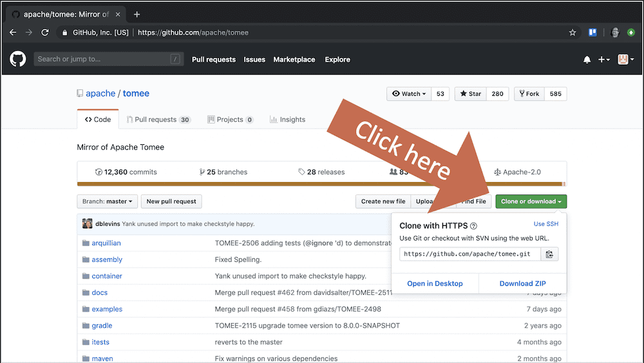Focus the Search or jump to field

[x=108, y=59]
